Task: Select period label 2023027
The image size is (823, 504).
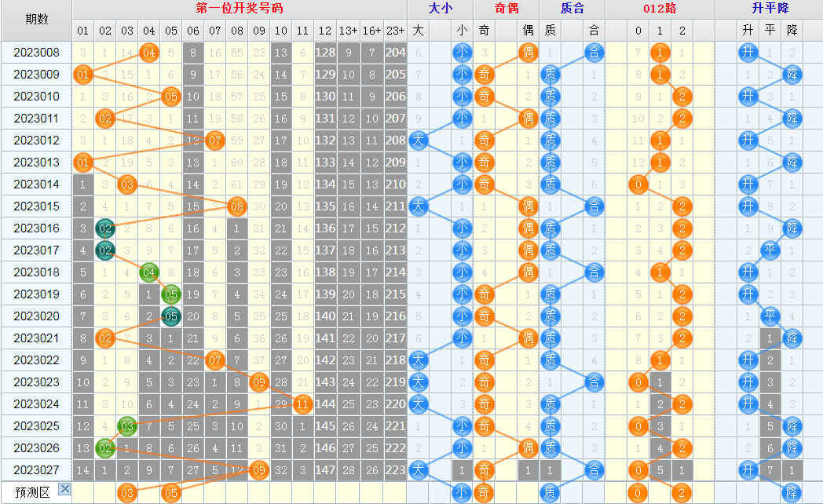Action: (37, 470)
